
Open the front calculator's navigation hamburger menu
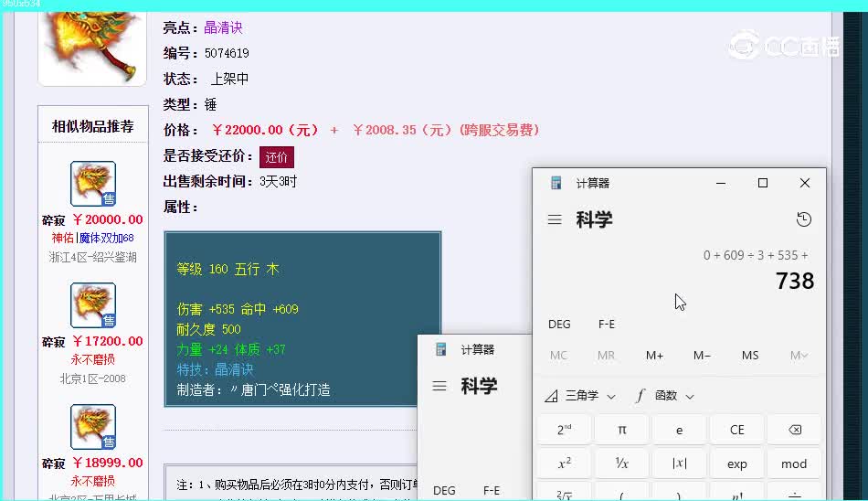tap(555, 220)
